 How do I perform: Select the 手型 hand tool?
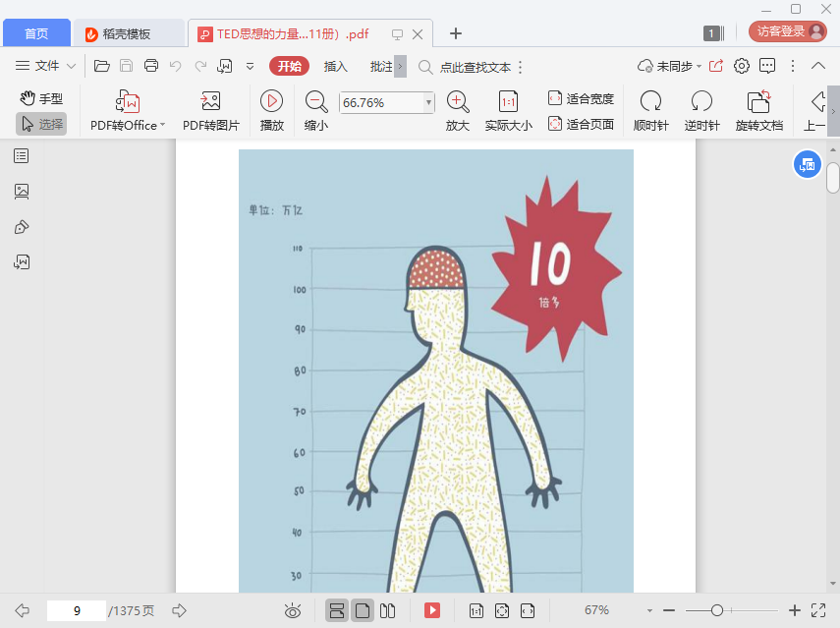[41, 98]
